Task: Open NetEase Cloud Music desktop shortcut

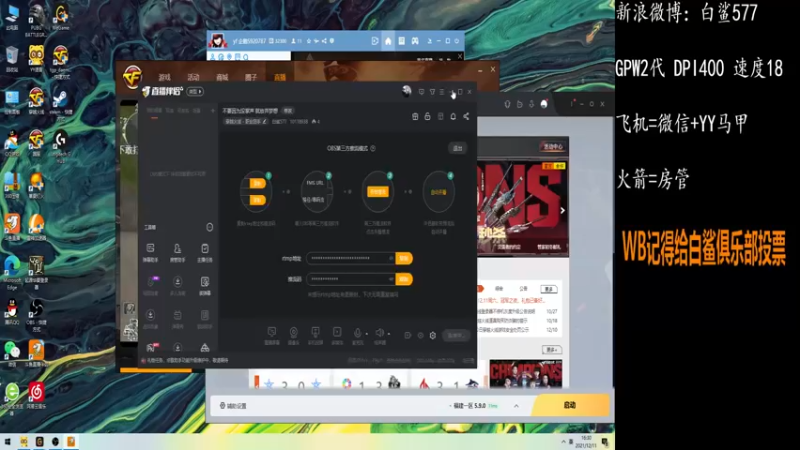Action: 36,396
